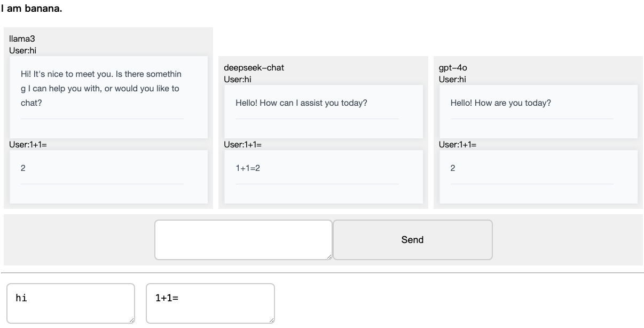The height and width of the screenshot is (328, 644).
Task: Click deepseek's 'How can I assist' reply
Action: click(x=301, y=103)
